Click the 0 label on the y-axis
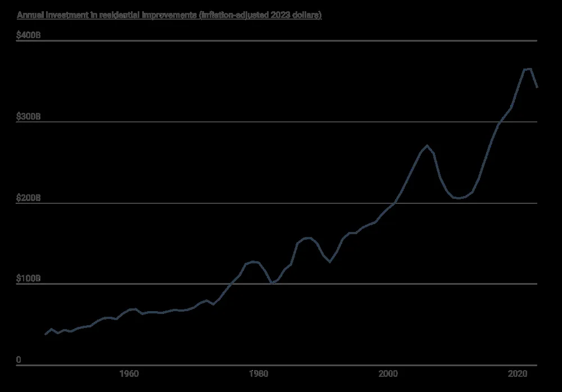 [x=19, y=359]
